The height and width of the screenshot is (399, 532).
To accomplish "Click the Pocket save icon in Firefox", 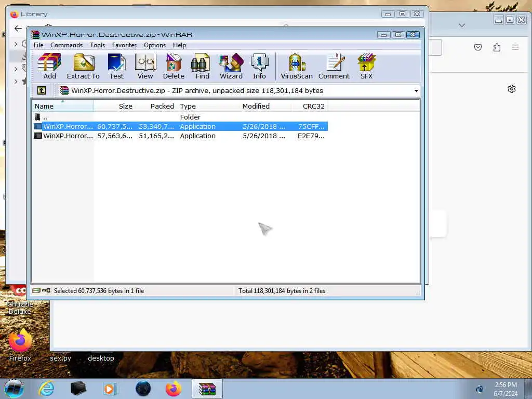I will click(478, 47).
